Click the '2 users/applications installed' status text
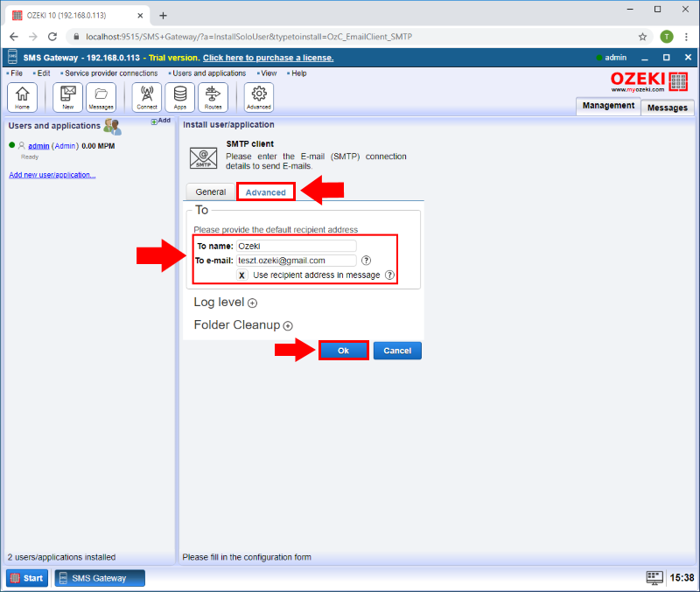Screen dimensions: 700x592 (x=61, y=557)
